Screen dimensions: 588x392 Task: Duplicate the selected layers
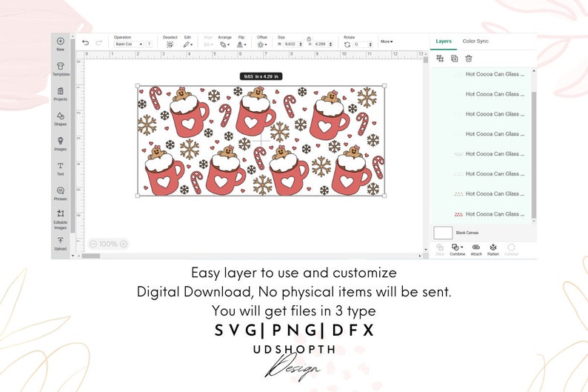point(454,58)
